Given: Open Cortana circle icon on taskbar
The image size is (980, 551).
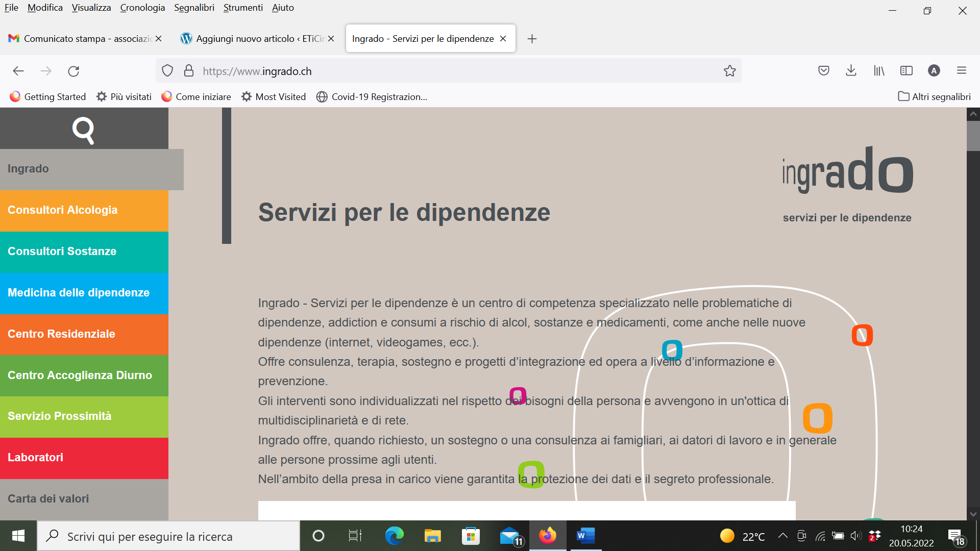Looking at the screenshot, I should pyautogui.click(x=318, y=536).
